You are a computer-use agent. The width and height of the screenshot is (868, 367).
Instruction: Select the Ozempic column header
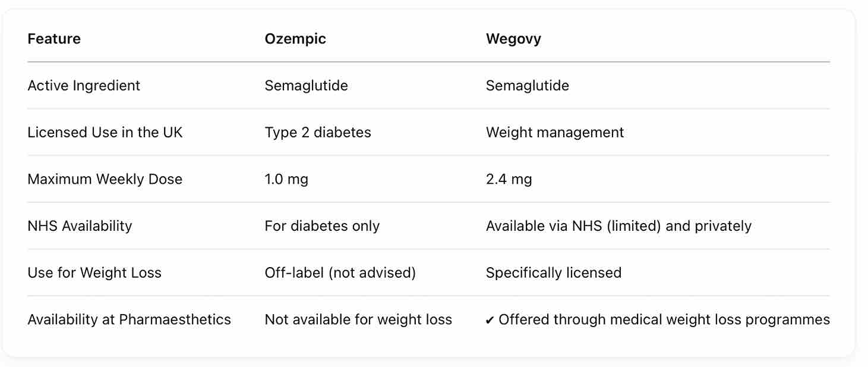[295, 39]
